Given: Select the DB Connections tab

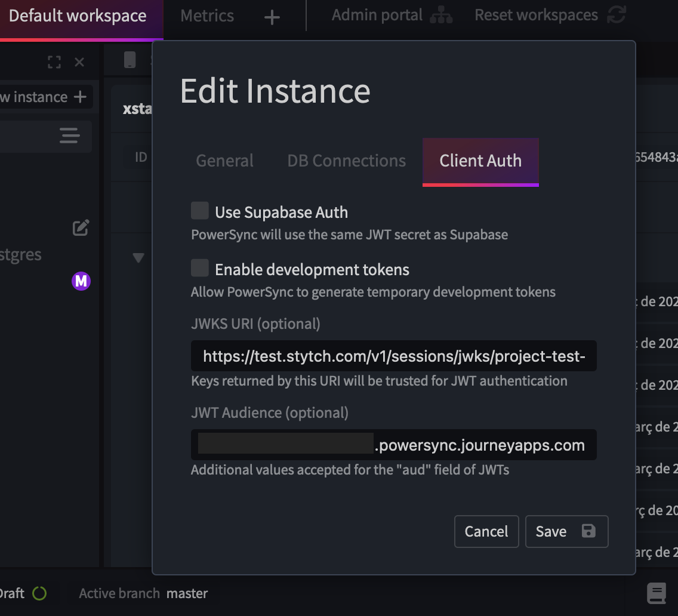Looking at the screenshot, I should coord(346,161).
